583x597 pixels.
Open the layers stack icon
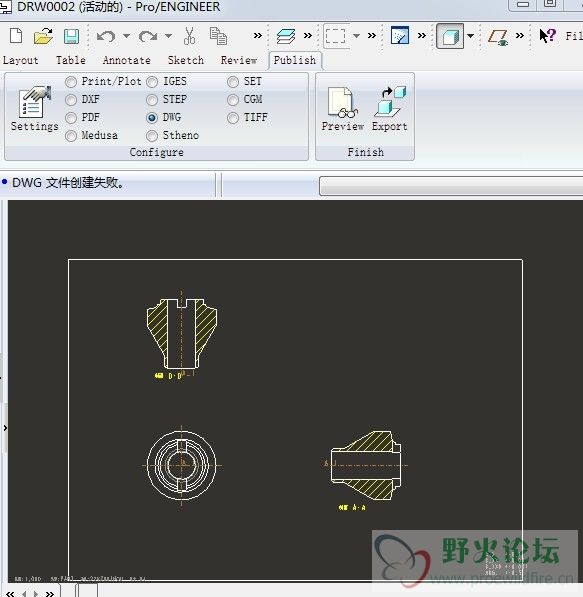[x=286, y=36]
